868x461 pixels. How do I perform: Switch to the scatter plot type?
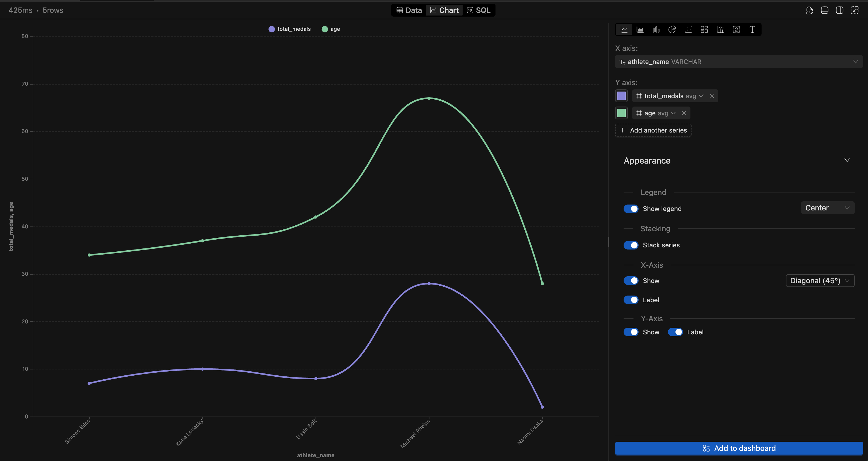tap(688, 29)
